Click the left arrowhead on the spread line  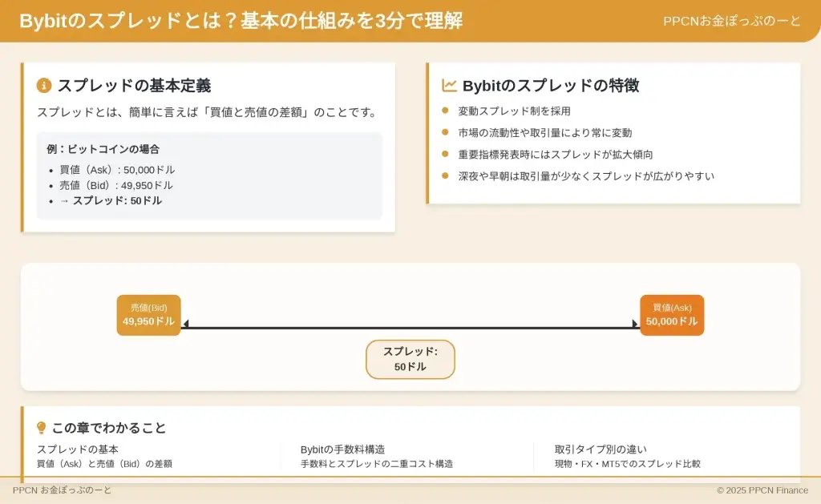pyautogui.click(x=186, y=324)
